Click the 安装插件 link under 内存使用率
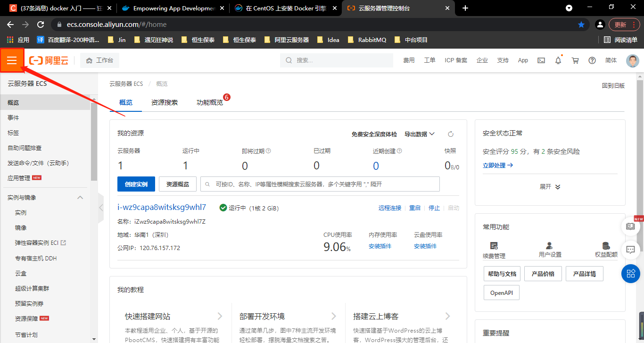The image size is (644, 343). click(x=380, y=246)
